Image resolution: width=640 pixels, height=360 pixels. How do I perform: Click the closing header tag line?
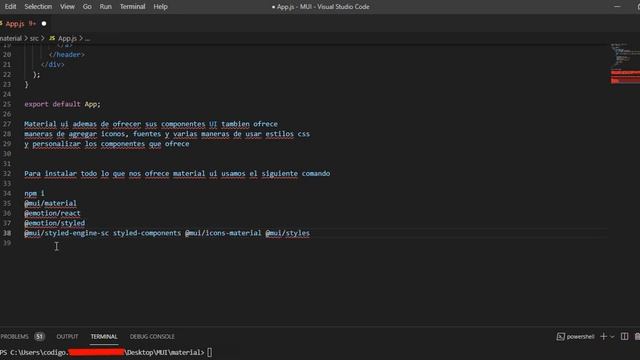pyautogui.click(x=67, y=54)
